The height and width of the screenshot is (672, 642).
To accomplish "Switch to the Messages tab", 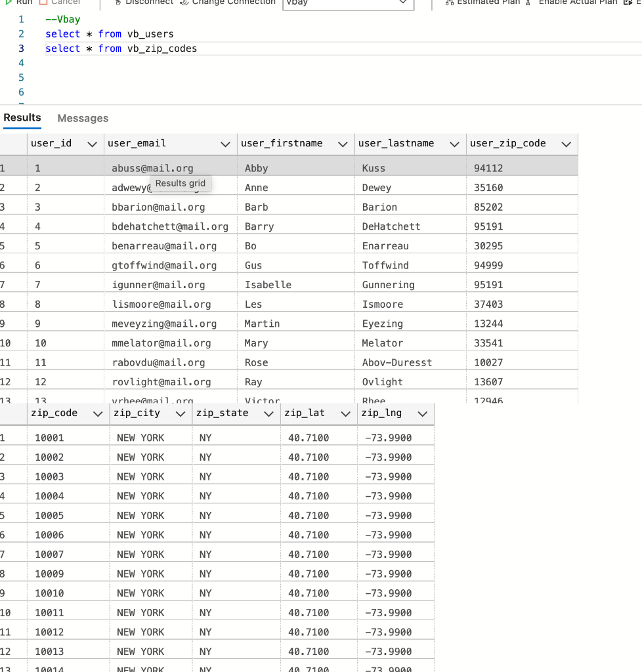I will pyautogui.click(x=82, y=118).
